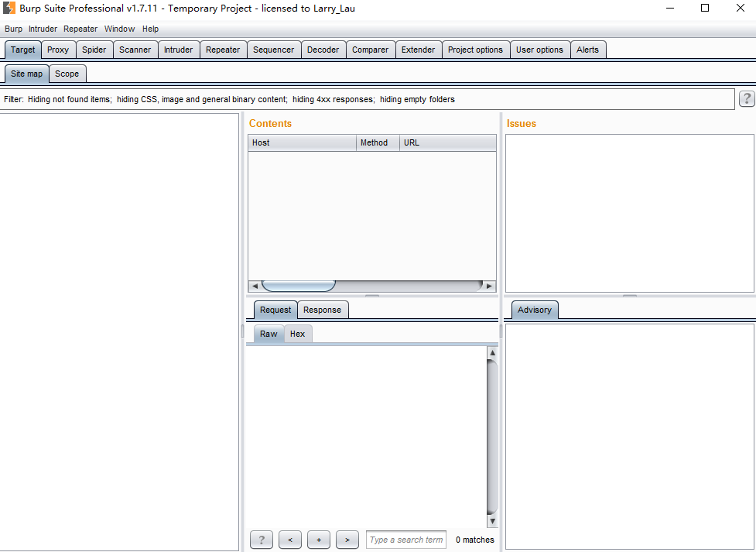Switch to the Response tab
756x552 pixels.
[322, 310]
